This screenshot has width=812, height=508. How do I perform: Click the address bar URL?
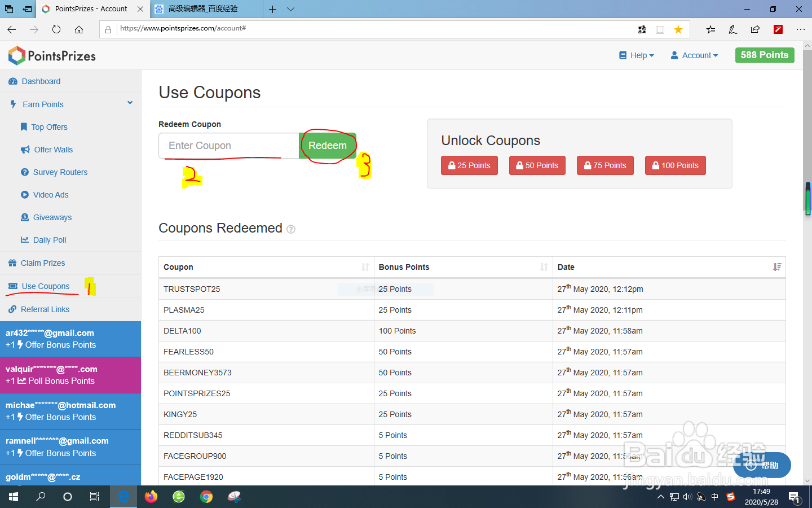click(x=183, y=28)
